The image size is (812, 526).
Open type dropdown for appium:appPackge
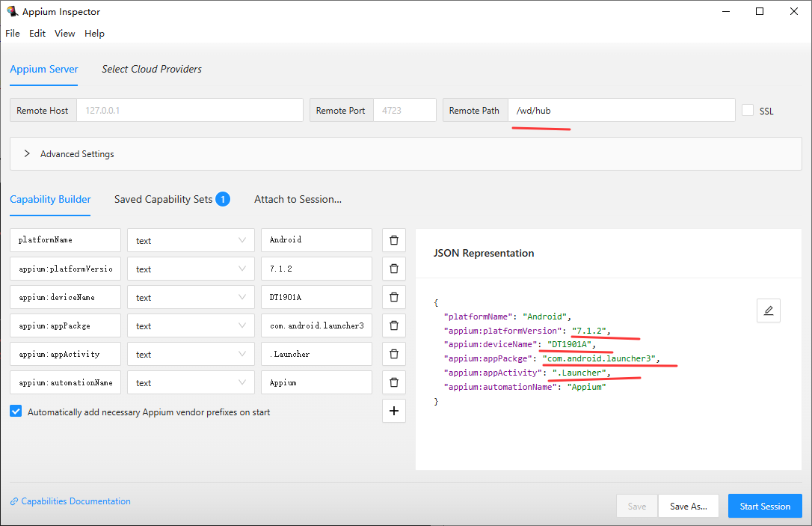191,325
